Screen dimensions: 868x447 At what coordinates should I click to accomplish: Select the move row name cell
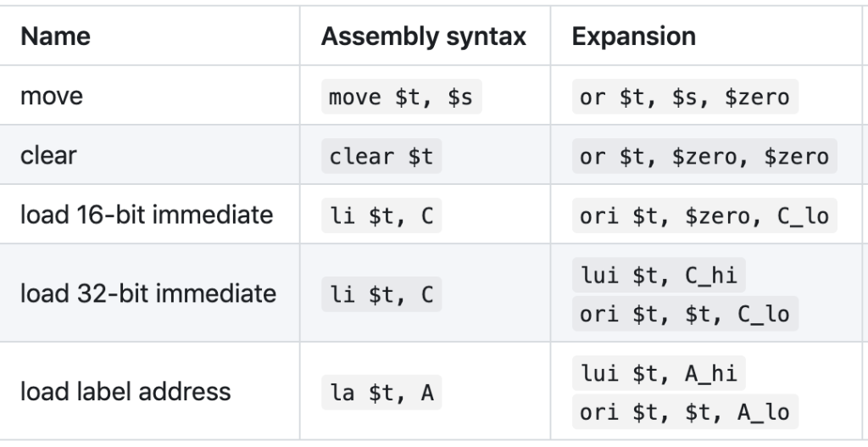coord(52,96)
